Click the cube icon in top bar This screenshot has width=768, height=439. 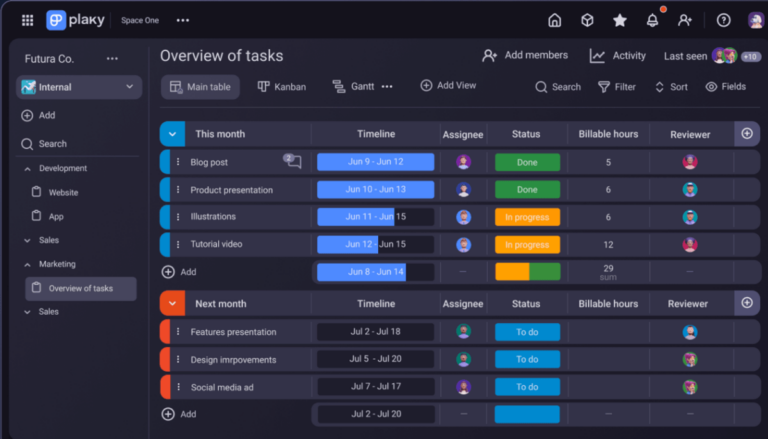coord(588,20)
